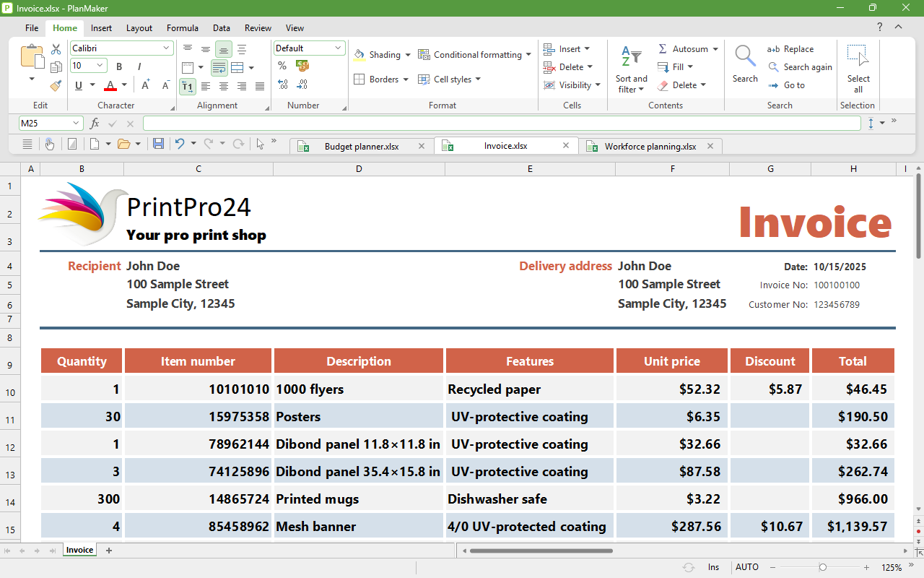The width and height of the screenshot is (924, 578).
Task: Click the Save floppy disk icon
Action: (159, 144)
